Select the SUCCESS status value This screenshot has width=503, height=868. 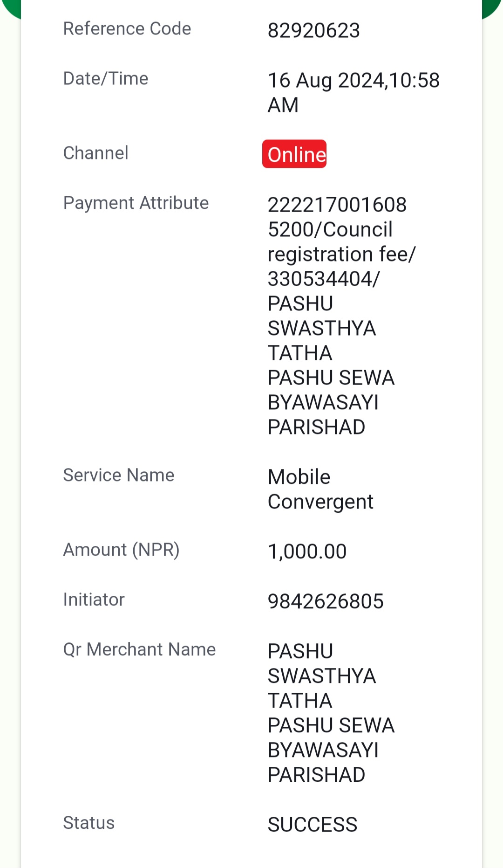[313, 825]
